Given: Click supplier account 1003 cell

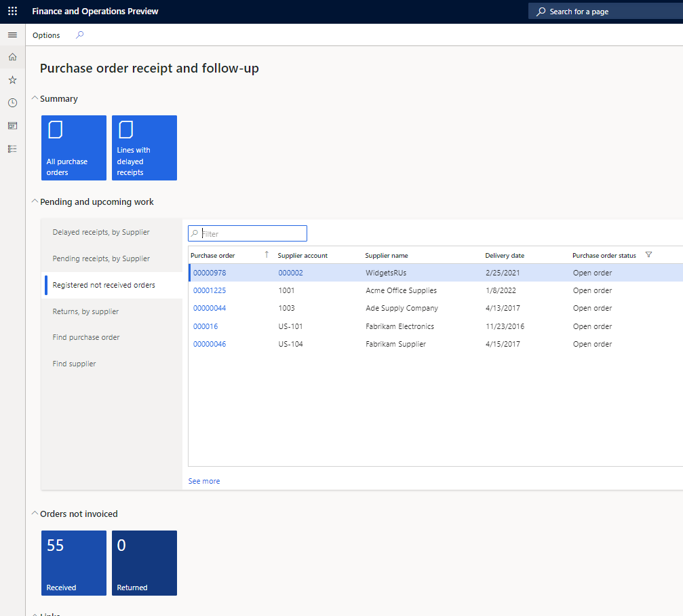Looking at the screenshot, I should point(287,309).
